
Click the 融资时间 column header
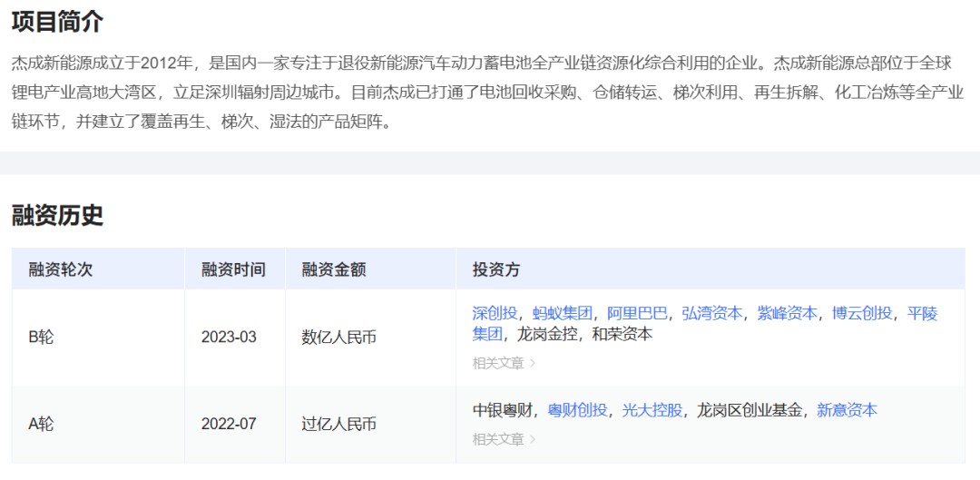click(x=233, y=269)
